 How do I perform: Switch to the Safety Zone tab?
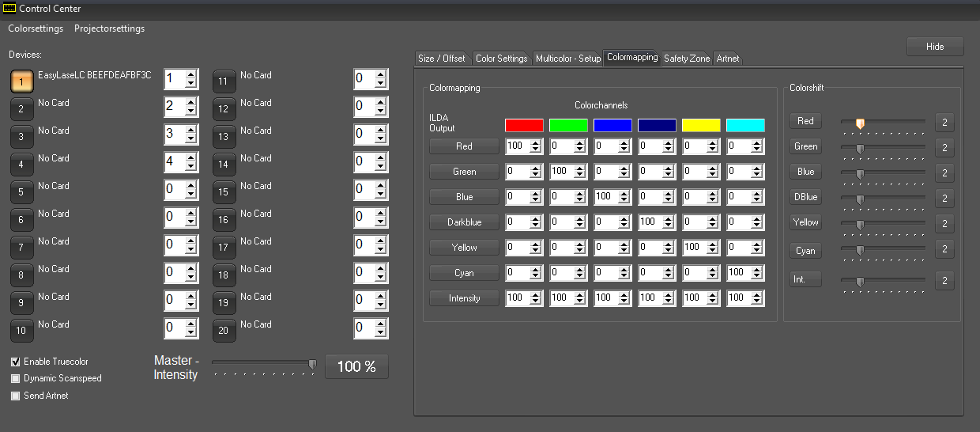(x=686, y=59)
